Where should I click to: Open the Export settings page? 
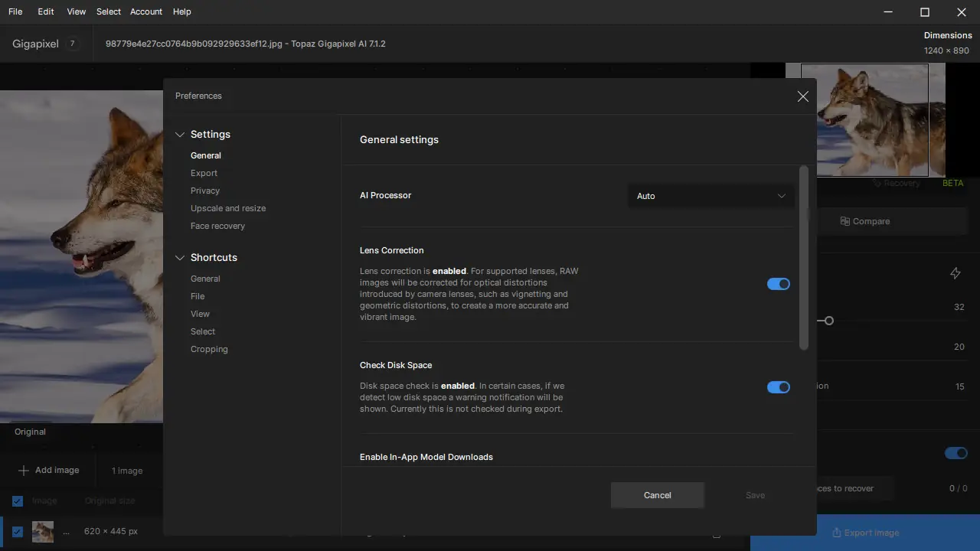pyautogui.click(x=204, y=173)
